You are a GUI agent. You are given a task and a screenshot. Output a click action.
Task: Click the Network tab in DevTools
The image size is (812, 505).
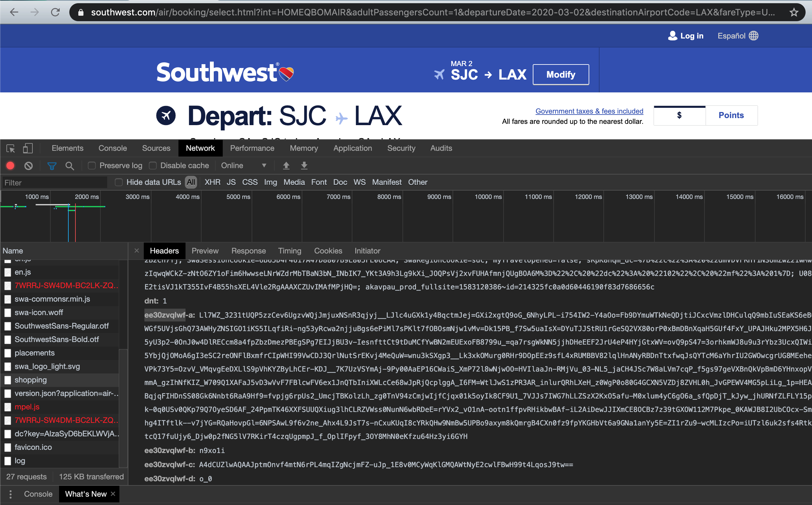(200, 148)
